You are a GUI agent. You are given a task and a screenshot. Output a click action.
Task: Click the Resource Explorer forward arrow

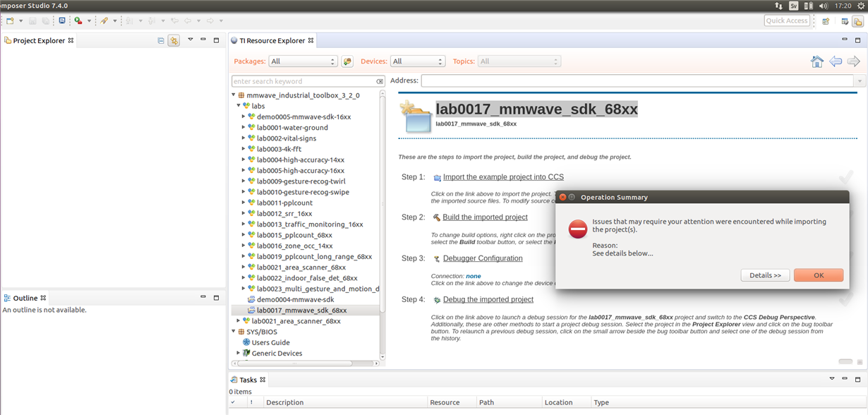pyautogui.click(x=854, y=61)
